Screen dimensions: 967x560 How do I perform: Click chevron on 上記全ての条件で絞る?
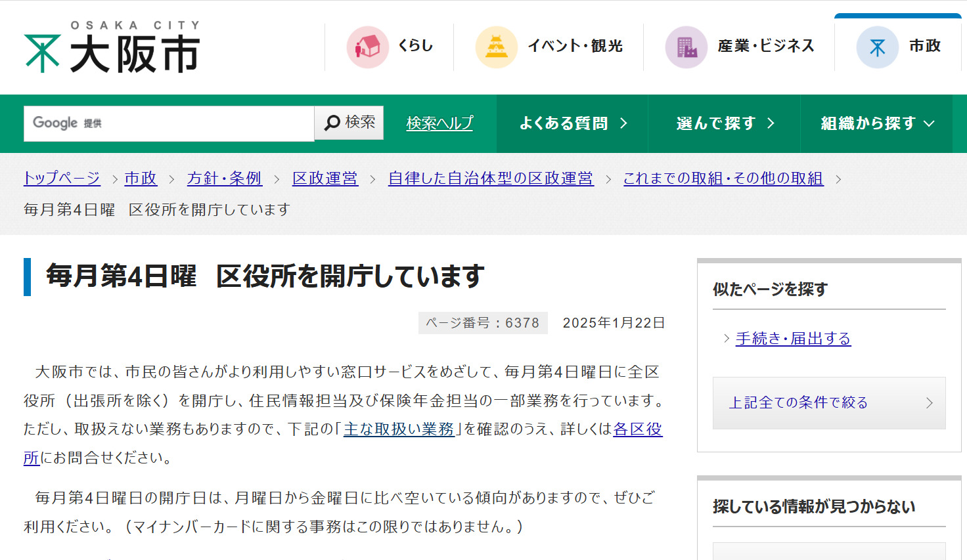(x=929, y=403)
